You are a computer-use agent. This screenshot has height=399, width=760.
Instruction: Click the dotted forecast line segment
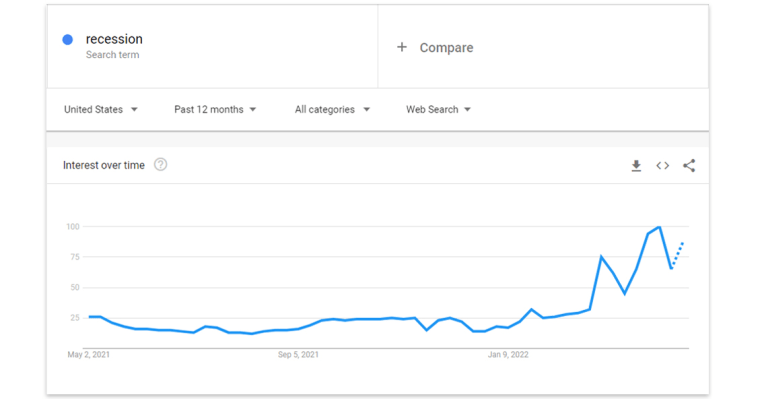click(678, 255)
